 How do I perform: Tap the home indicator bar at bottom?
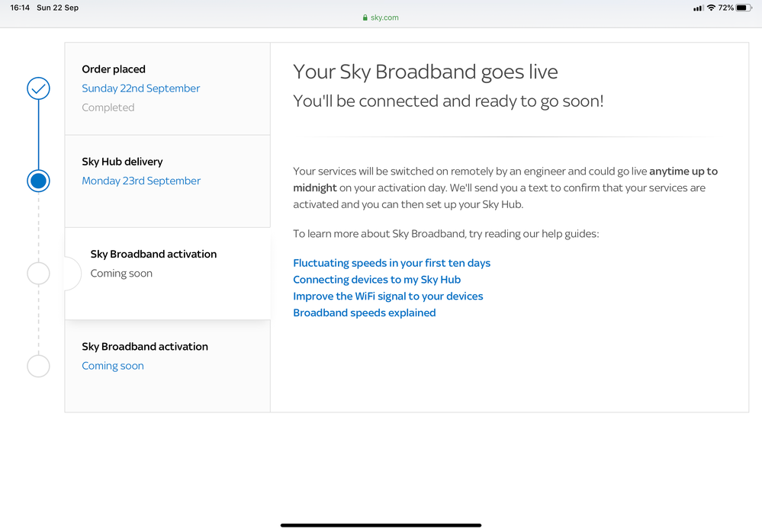tap(381, 525)
